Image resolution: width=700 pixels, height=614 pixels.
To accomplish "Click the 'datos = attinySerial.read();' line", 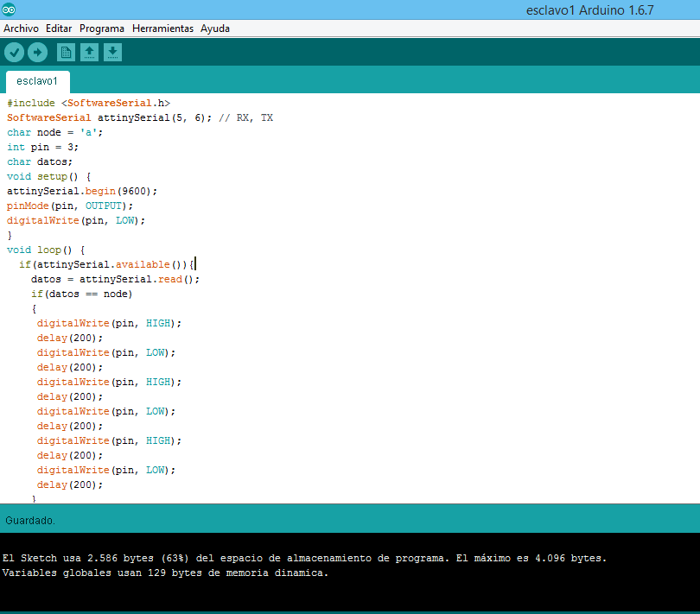I will point(115,279).
